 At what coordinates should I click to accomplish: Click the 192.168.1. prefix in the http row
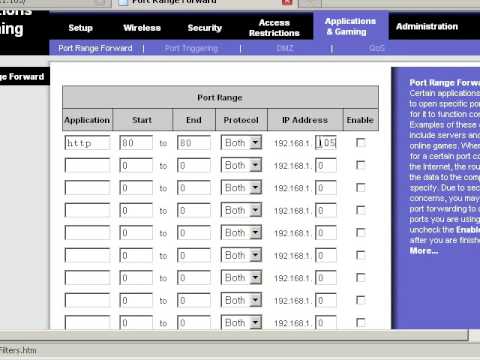point(293,143)
